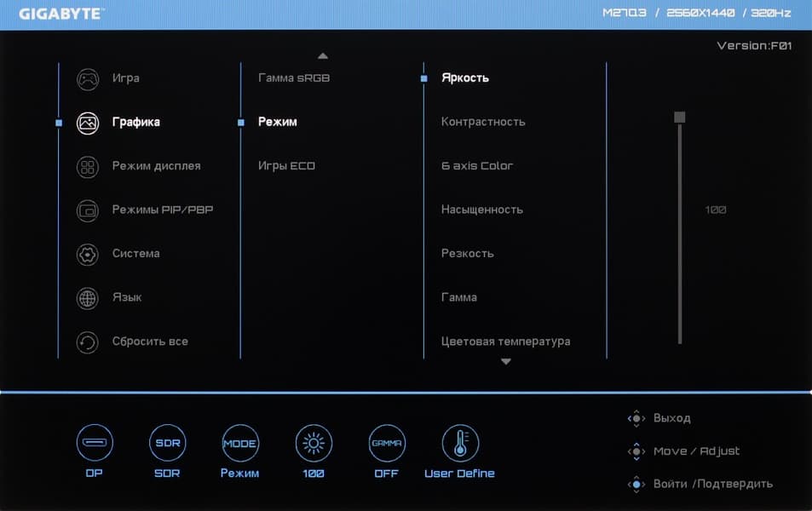Click the Version:F01 text

[x=755, y=46]
